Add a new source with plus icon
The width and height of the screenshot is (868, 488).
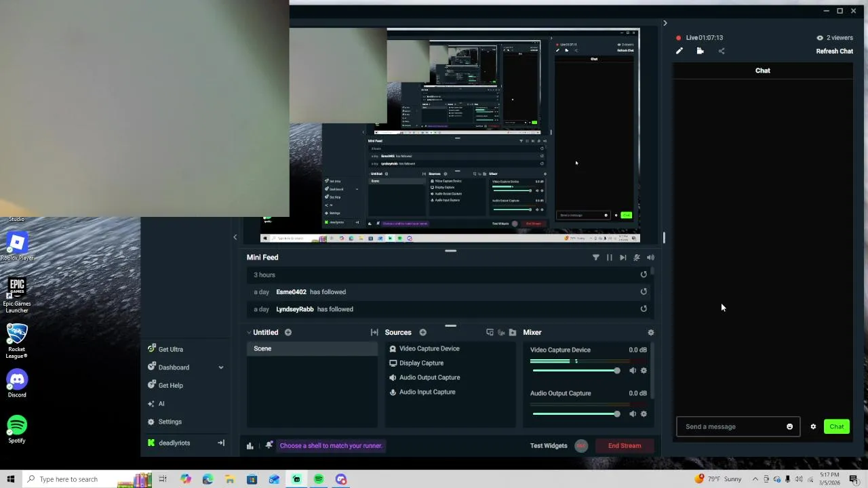[422, 332]
